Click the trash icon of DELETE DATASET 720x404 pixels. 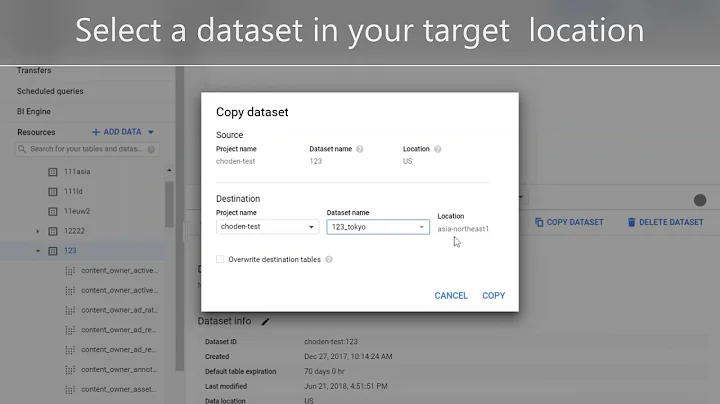631,222
